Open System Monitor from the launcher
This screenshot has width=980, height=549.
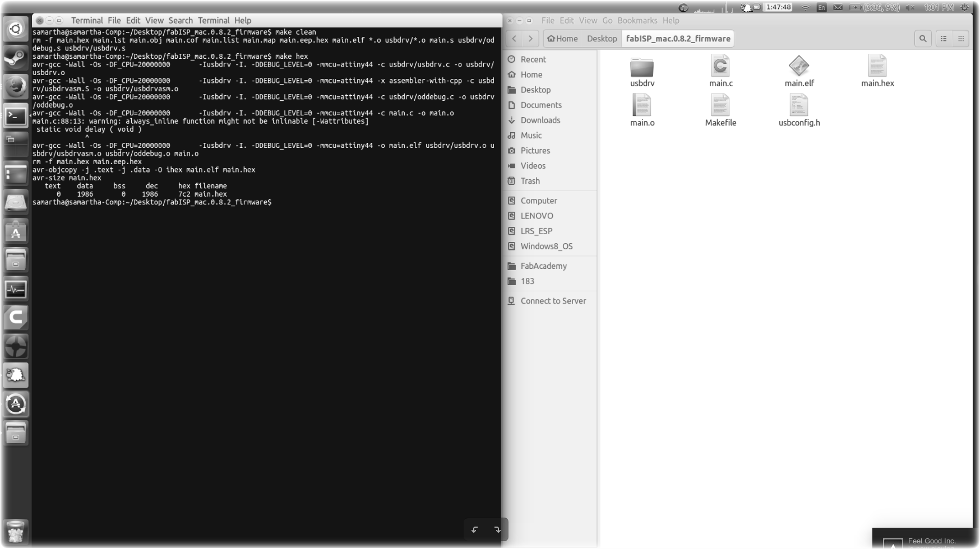[x=16, y=289]
